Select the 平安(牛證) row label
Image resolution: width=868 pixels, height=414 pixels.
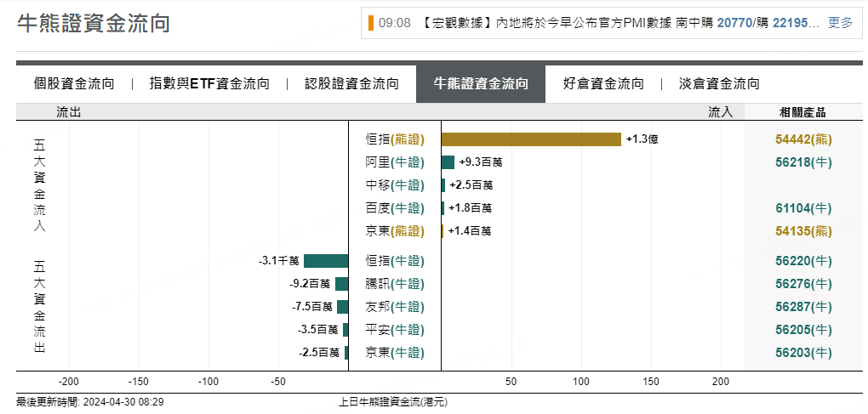pyautogui.click(x=395, y=330)
